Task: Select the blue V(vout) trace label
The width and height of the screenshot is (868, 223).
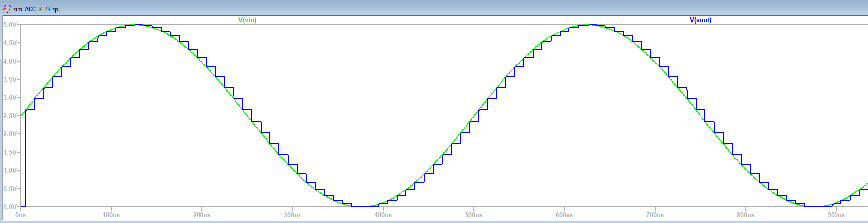Action: [x=700, y=20]
